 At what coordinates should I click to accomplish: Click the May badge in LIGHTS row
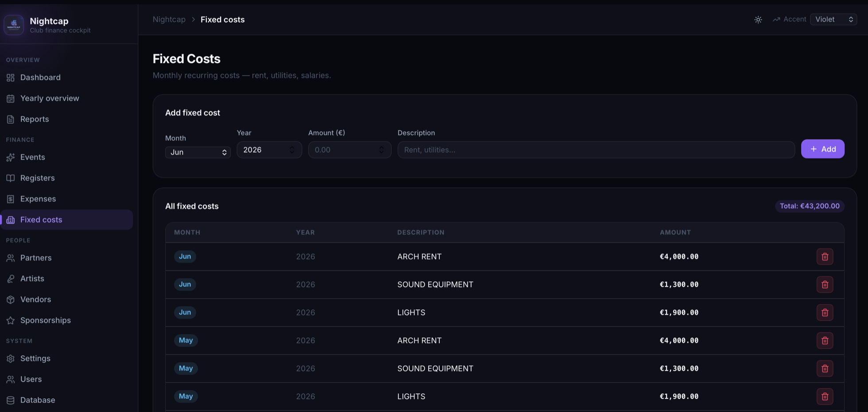coord(186,396)
